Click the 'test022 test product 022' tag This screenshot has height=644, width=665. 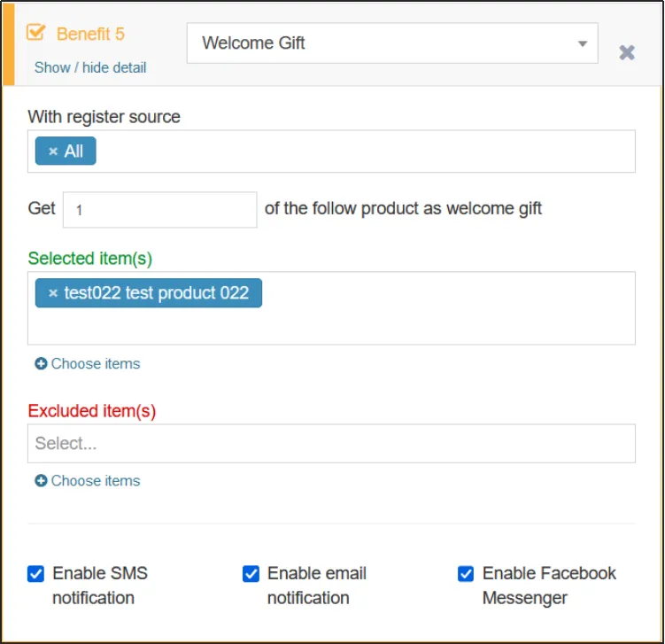pos(156,293)
